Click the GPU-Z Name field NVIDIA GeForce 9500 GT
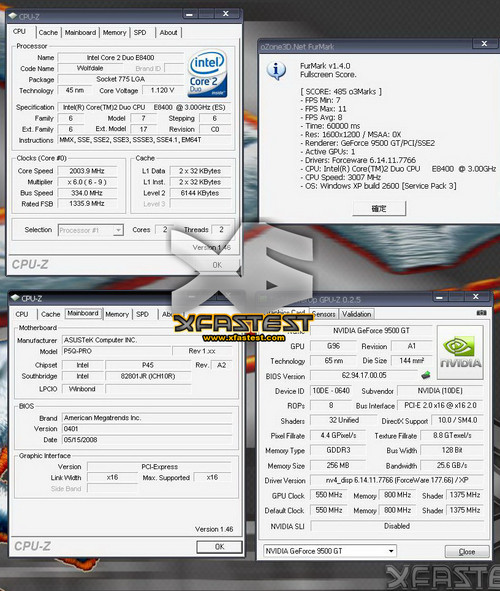Image resolution: width=500 pixels, height=591 pixels. coord(371,331)
